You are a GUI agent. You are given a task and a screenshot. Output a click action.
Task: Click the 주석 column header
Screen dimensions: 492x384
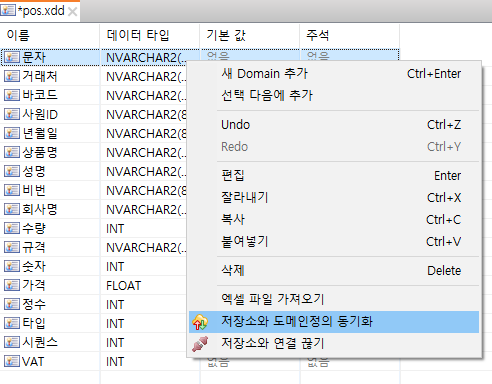point(350,35)
